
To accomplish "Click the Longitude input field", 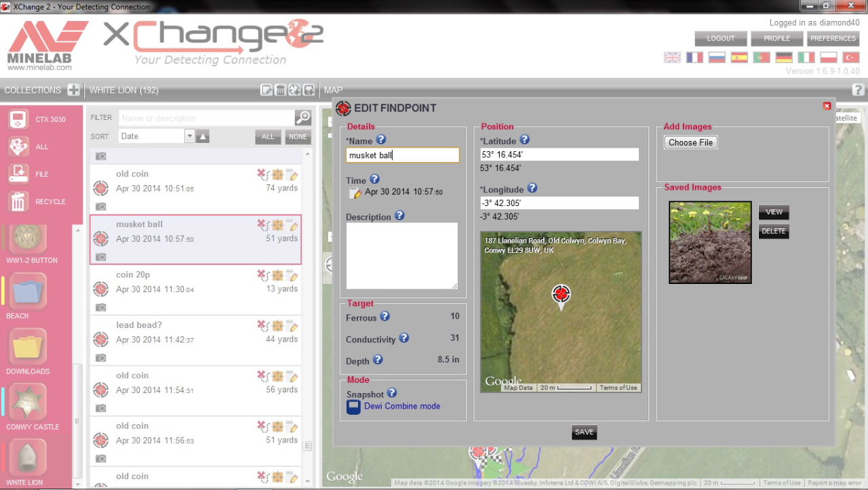I will (559, 203).
